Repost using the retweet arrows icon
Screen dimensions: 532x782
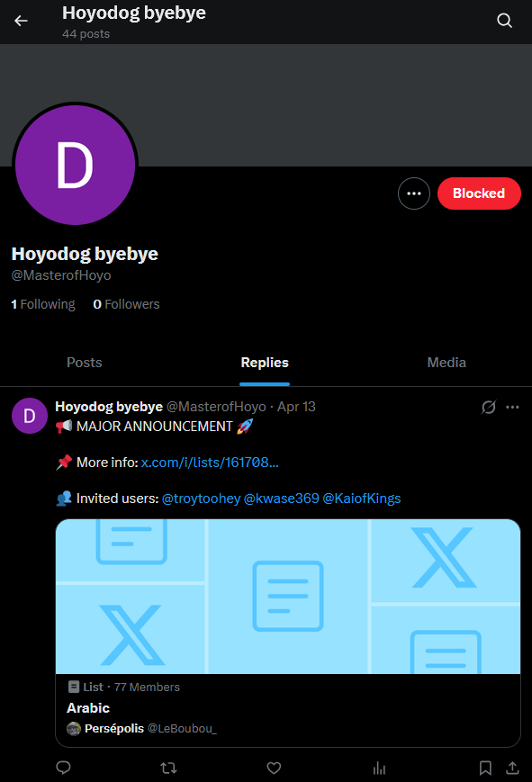click(168, 768)
